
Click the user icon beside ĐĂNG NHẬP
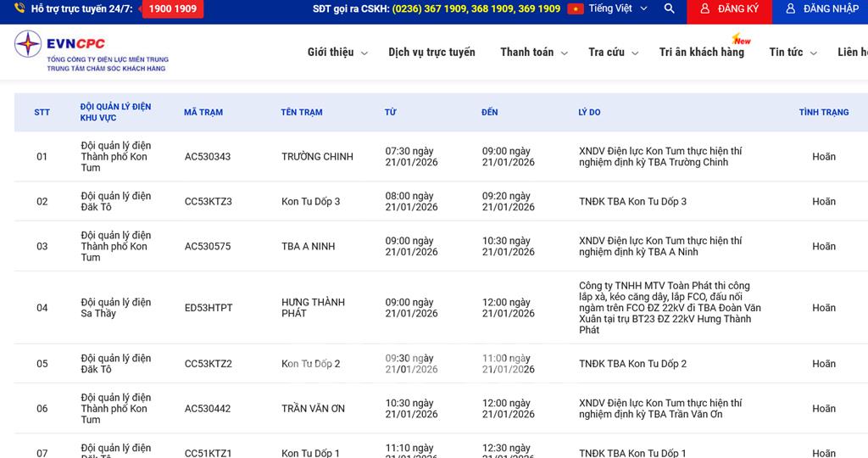coord(790,8)
